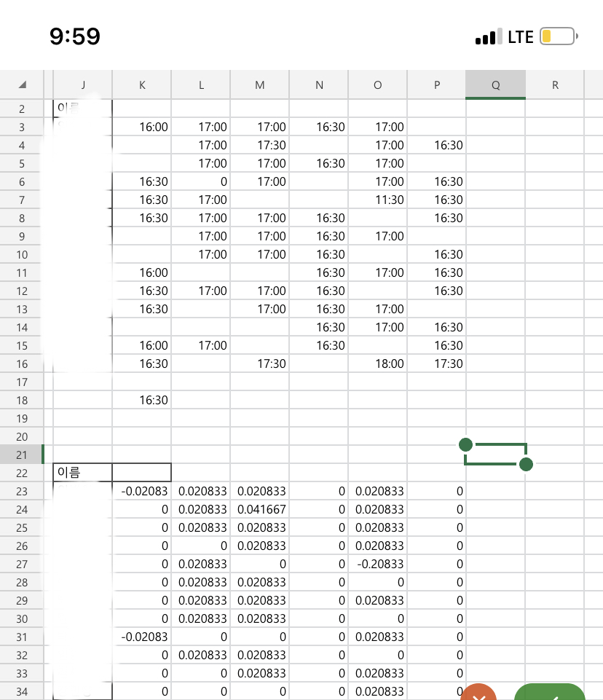This screenshot has height=700, width=603.
Task: Select row 21 header
Action: [x=22, y=455]
